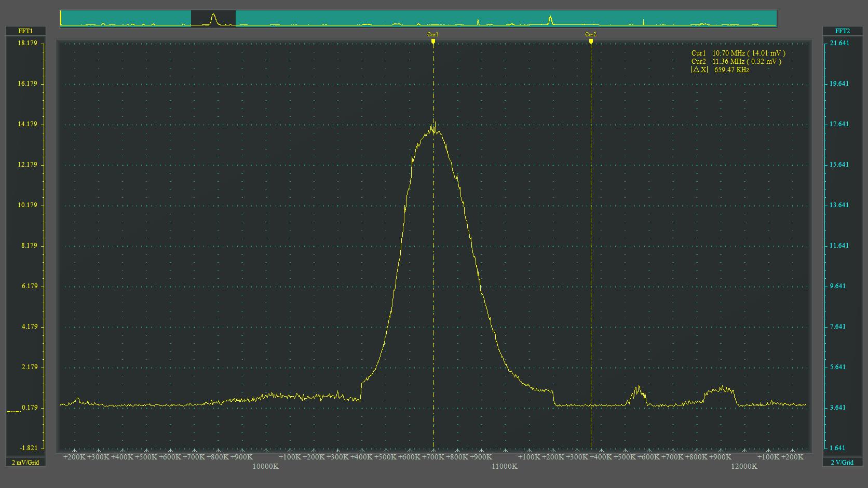Click the 3.641 value on FFT2 axis
This screenshot has height=488, width=868.
[x=838, y=408]
